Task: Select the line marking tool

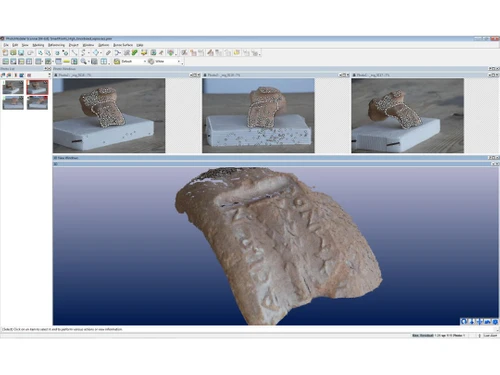Action: coord(74,53)
